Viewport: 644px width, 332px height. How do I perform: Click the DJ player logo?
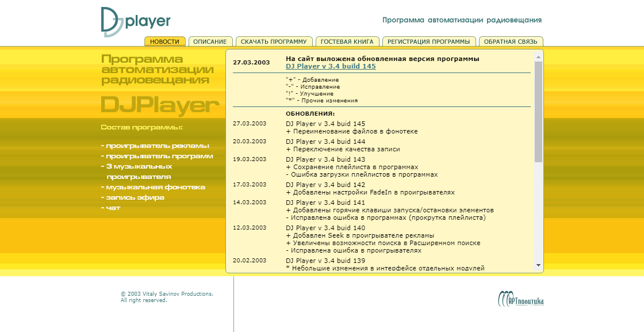[x=136, y=22]
